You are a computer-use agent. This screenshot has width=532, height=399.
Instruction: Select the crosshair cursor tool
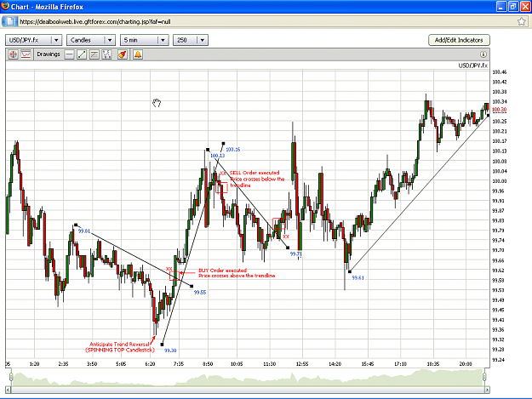[14, 54]
